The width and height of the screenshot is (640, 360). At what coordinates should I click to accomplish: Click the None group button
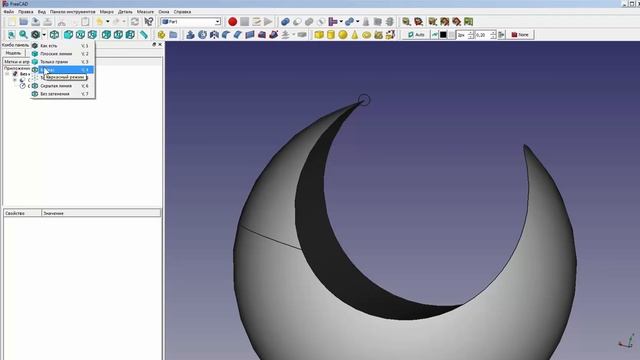coord(520,35)
